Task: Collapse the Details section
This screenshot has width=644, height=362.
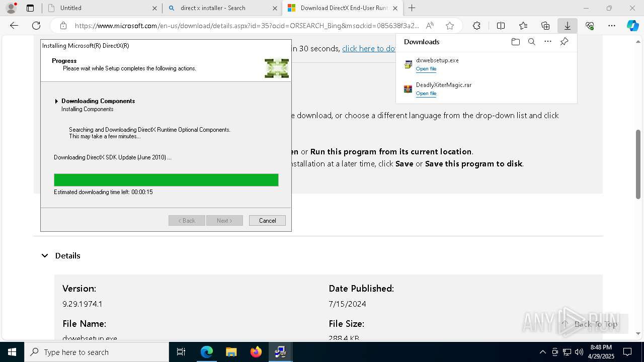Action: click(45, 255)
